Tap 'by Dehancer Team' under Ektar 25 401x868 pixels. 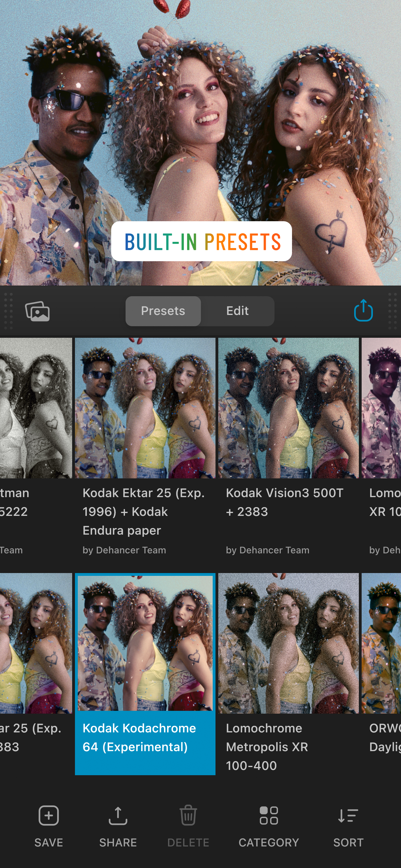(x=124, y=550)
